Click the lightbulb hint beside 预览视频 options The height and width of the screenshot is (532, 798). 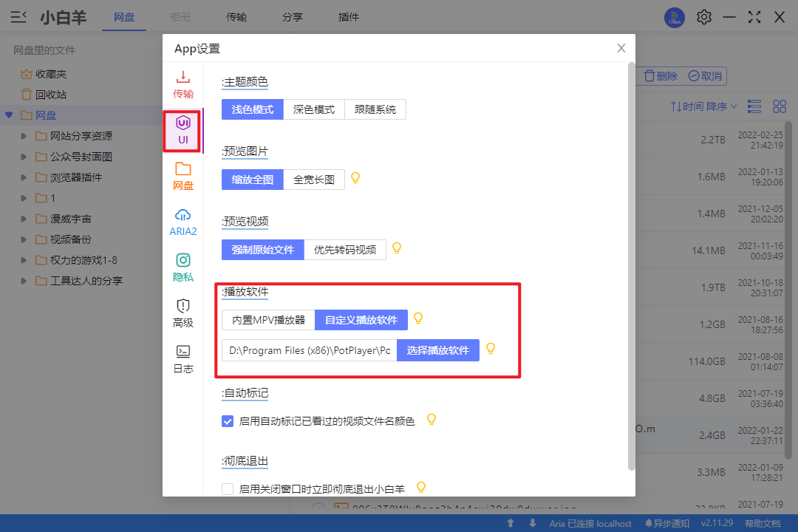(397, 248)
